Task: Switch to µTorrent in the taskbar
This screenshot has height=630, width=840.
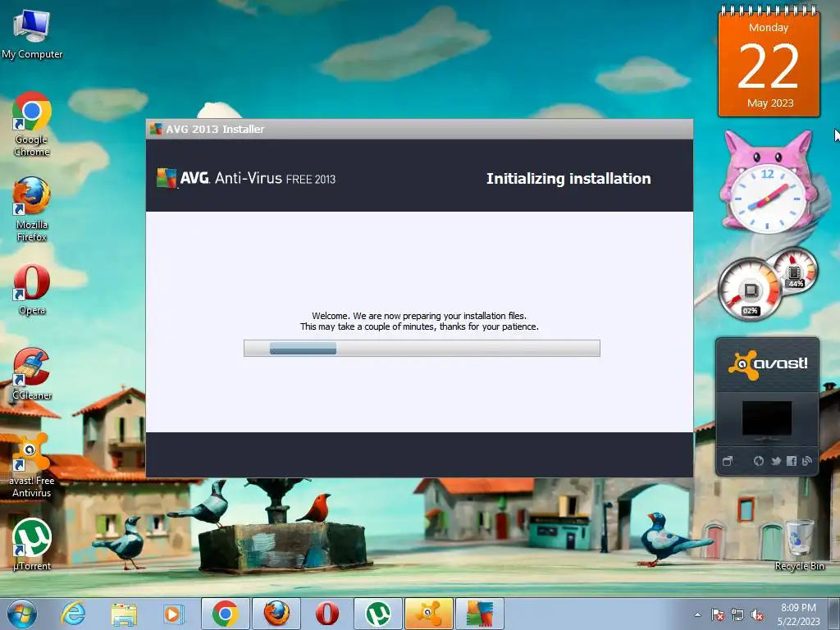Action: point(378,614)
